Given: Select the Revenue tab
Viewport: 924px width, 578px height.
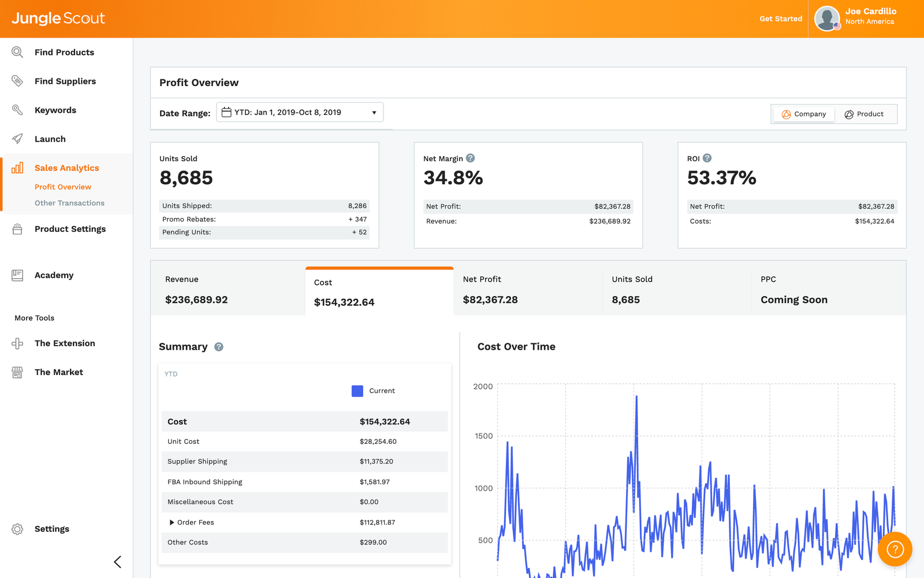Looking at the screenshot, I should pyautogui.click(x=228, y=289).
